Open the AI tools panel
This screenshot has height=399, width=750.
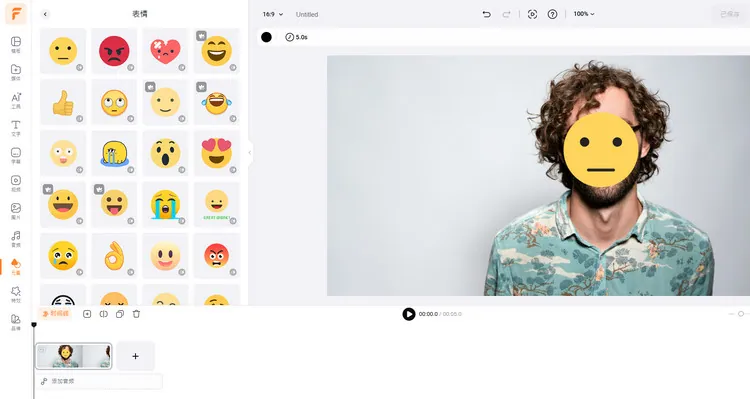coord(16,100)
